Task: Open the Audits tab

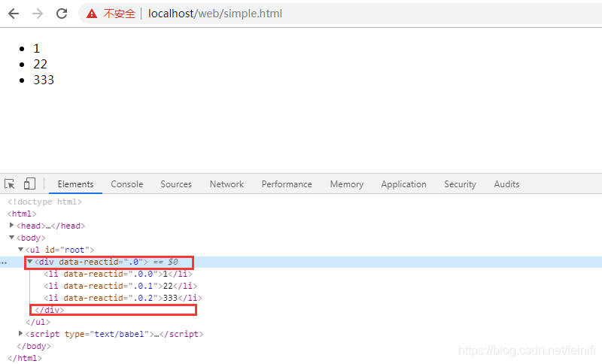Action: (506, 184)
